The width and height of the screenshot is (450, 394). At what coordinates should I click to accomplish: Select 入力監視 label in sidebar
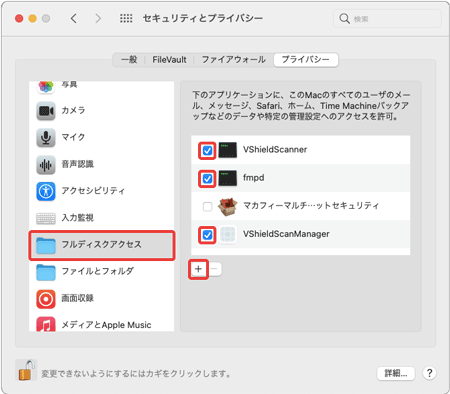tap(78, 218)
